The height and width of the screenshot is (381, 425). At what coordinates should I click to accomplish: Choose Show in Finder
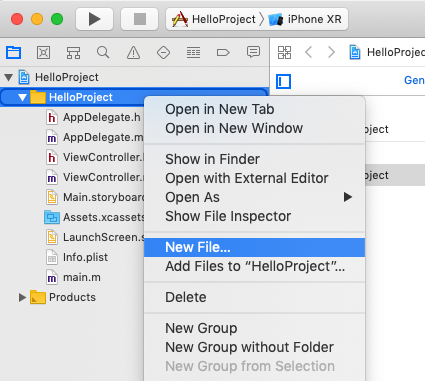(254, 159)
